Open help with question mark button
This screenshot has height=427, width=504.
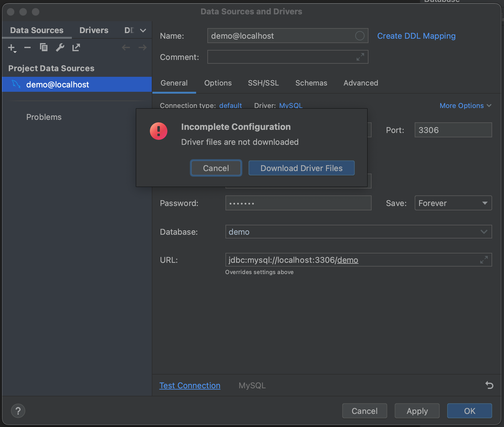tap(18, 411)
